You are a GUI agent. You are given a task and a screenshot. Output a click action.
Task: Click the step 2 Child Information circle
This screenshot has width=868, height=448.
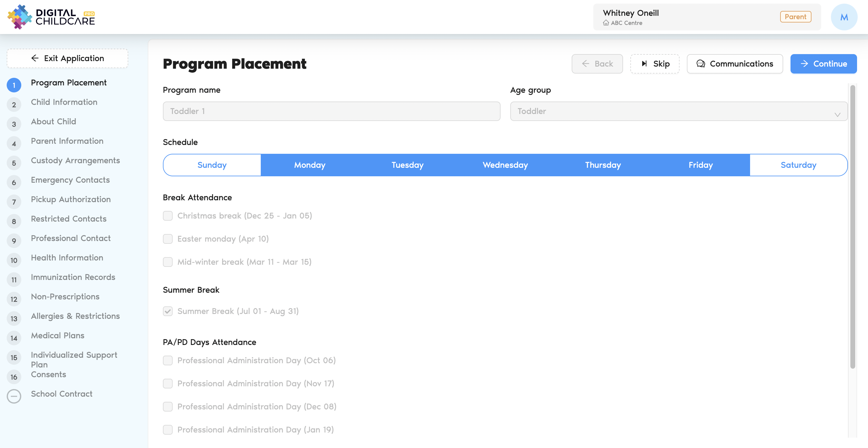(x=14, y=105)
